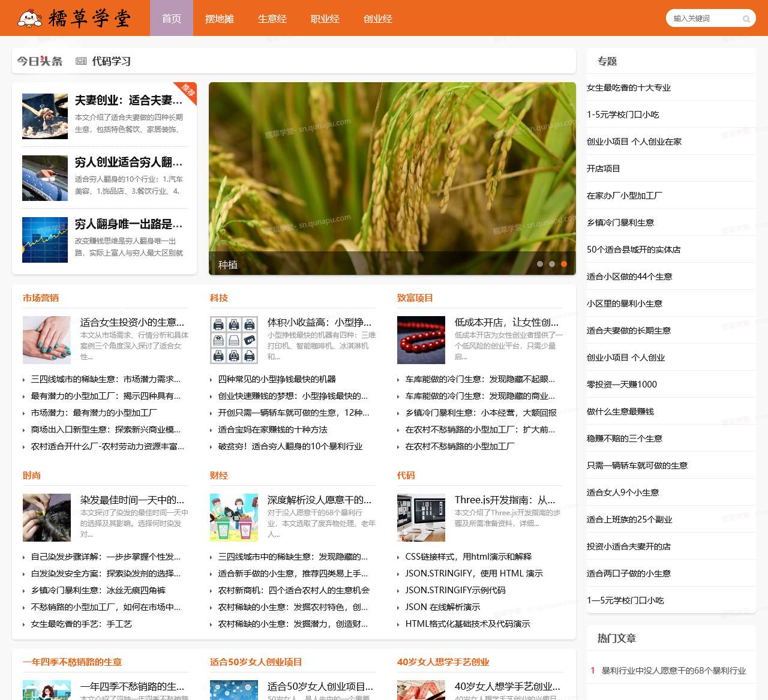Open 女生最吃香的十大专业 topic link
The height and width of the screenshot is (700, 768).
[629, 88]
